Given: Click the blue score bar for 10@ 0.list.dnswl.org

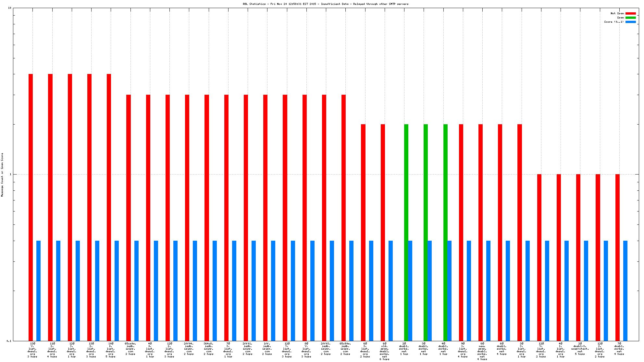Looking at the screenshot, I should 117,291.
